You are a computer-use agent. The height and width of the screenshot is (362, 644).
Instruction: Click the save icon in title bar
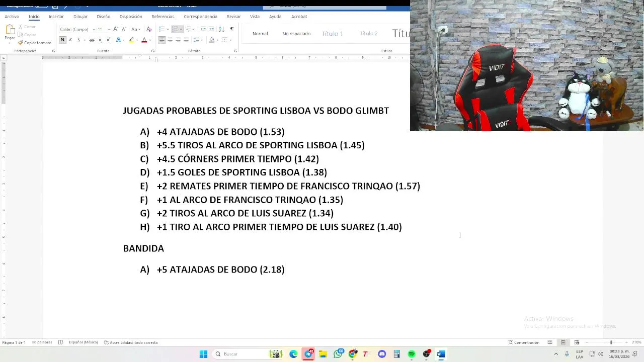55,7
